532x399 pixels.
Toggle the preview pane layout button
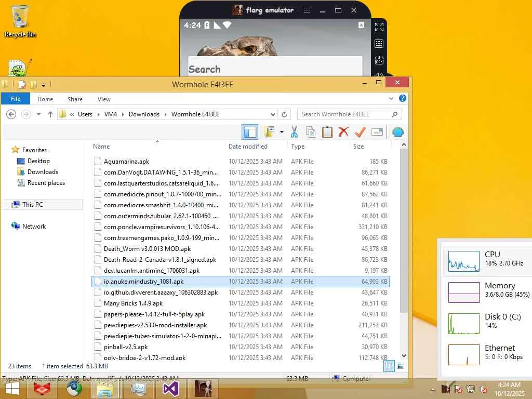(250, 132)
